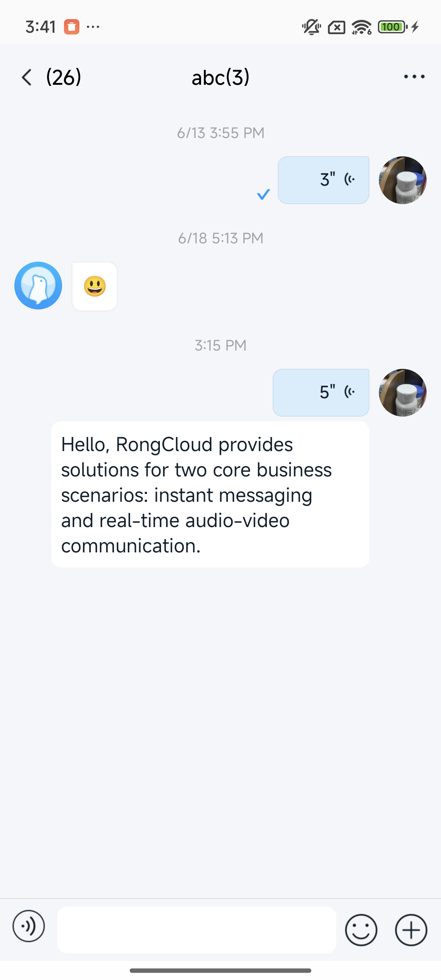Image resolution: width=441 pixels, height=980 pixels.
Task: Tap the orange notification icon in status bar
Action: (72, 27)
